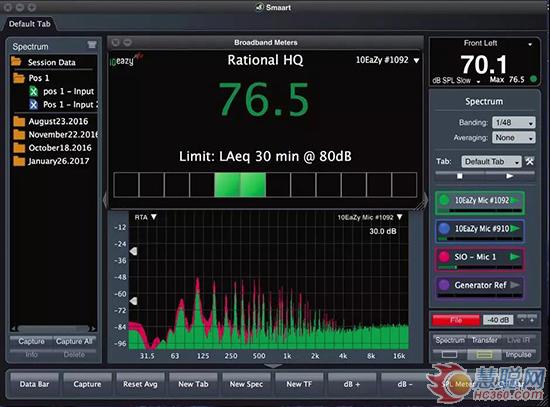Click the stop square button under Tab selector
Image resolution: width=550 pixels, height=407 pixels.
(460, 176)
